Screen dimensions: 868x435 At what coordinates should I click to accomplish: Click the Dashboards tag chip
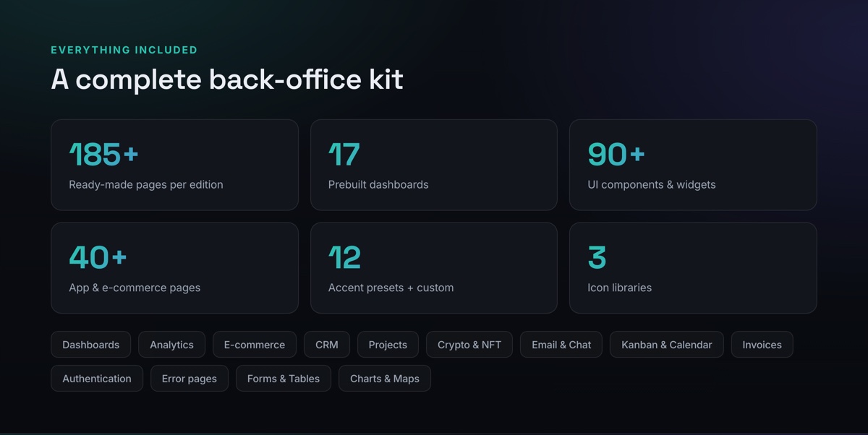pos(90,345)
